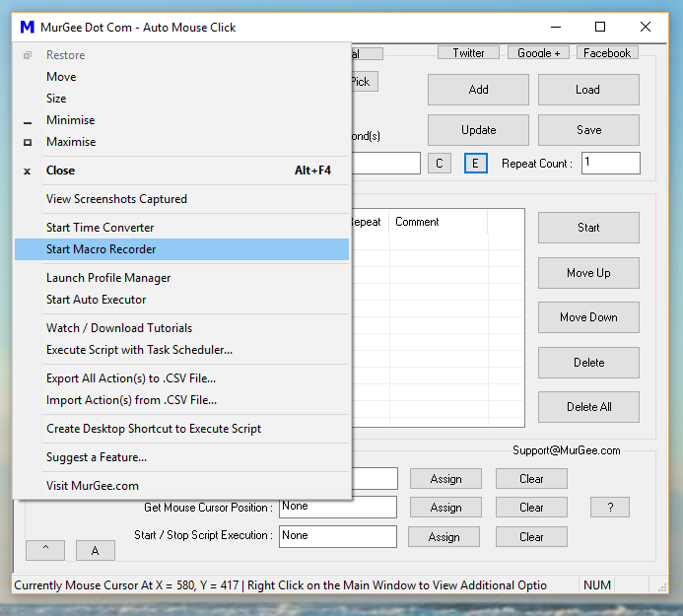Screen dimensions: 683x616
Task: Open the Facebook link button
Action: tap(607, 53)
